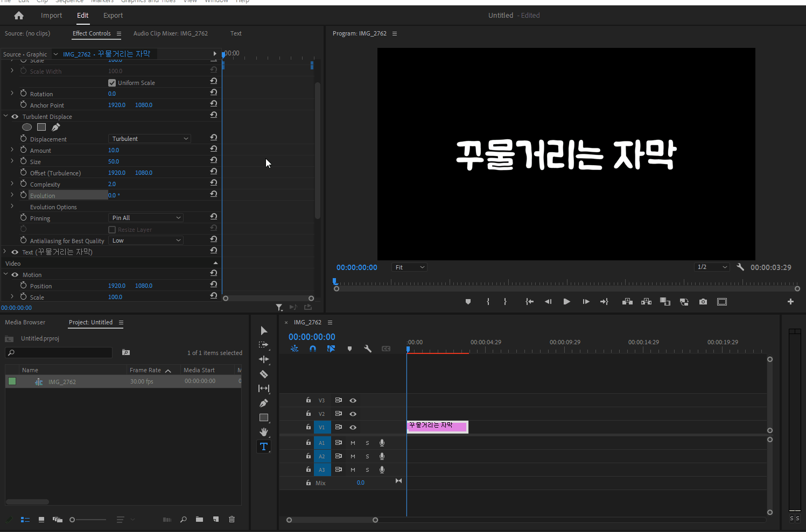Open the Button Editor plus icon
Viewport: 806px width, 532px height.
pos(790,302)
